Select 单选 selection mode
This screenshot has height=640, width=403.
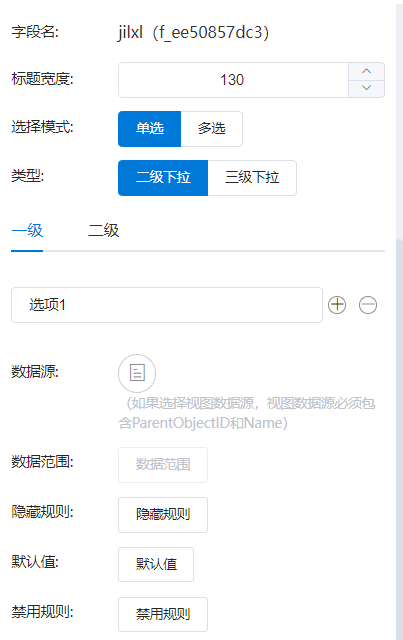pos(149,129)
